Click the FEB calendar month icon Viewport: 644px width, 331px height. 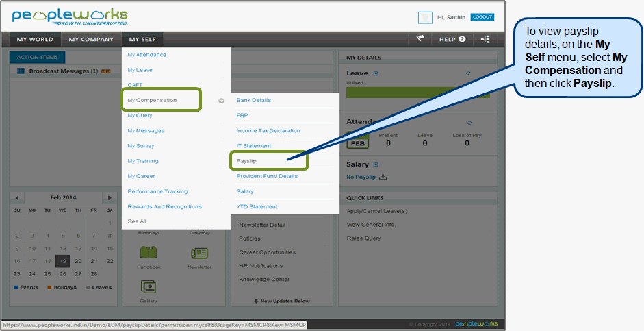pyautogui.click(x=358, y=140)
